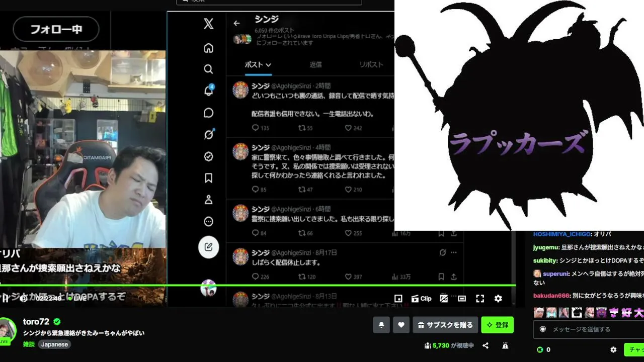Check Kick channel points balance
The height and width of the screenshot is (362, 644).
[543, 349]
